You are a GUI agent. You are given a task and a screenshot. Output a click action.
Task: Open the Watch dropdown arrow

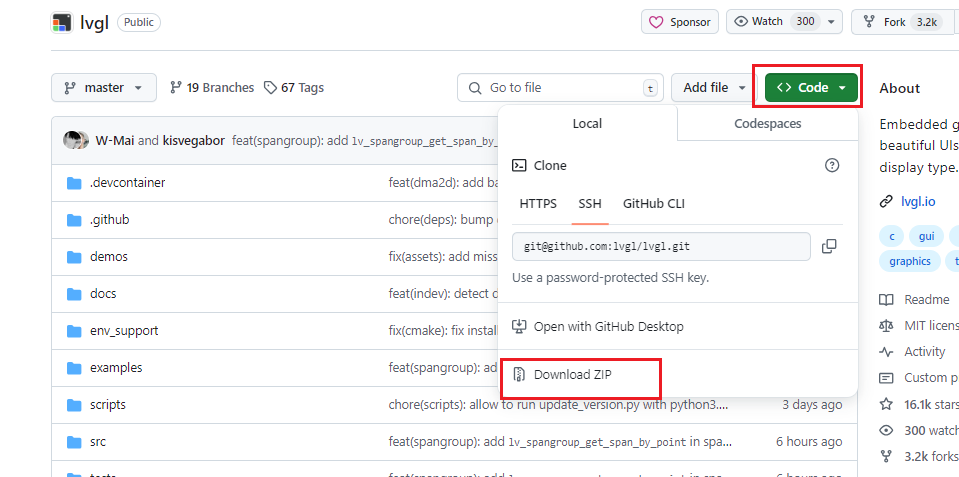pyautogui.click(x=831, y=22)
